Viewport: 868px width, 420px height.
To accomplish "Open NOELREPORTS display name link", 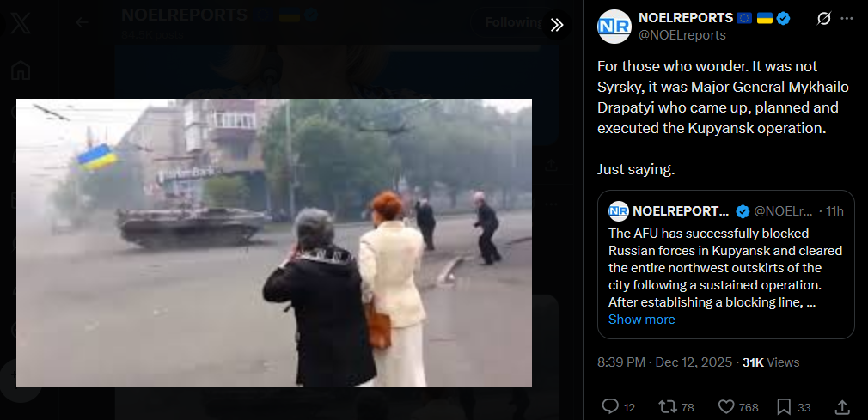I will [x=686, y=18].
